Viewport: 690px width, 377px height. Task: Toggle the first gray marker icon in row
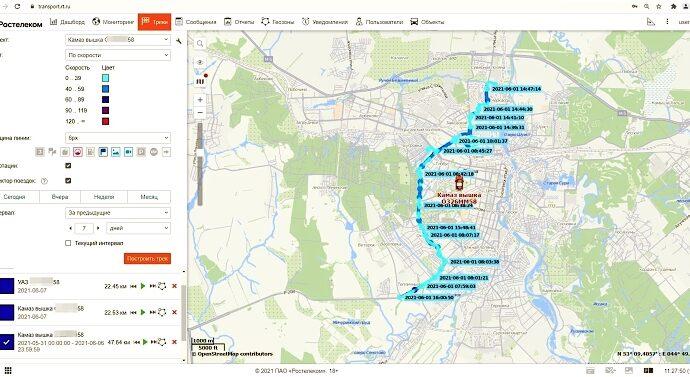click(x=40, y=152)
